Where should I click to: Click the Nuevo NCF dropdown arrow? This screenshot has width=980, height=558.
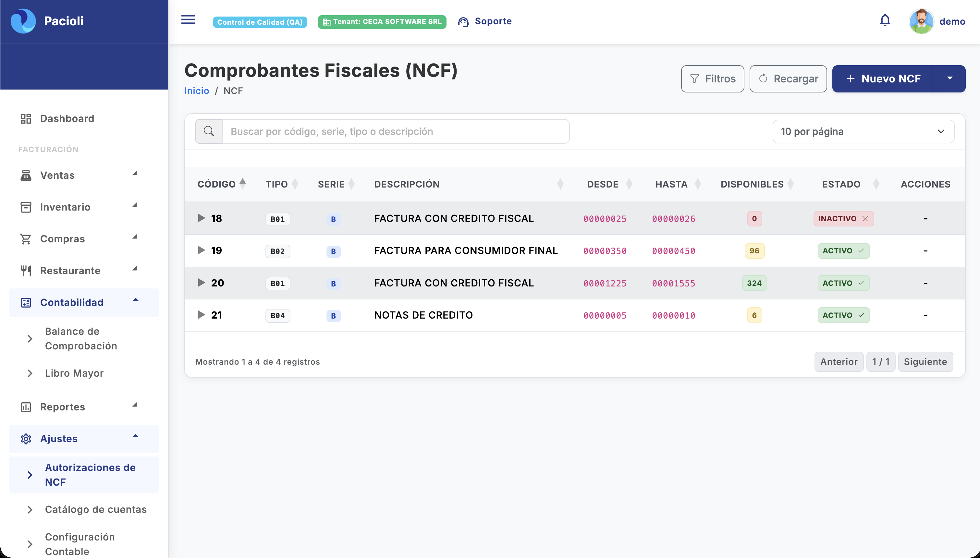950,79
